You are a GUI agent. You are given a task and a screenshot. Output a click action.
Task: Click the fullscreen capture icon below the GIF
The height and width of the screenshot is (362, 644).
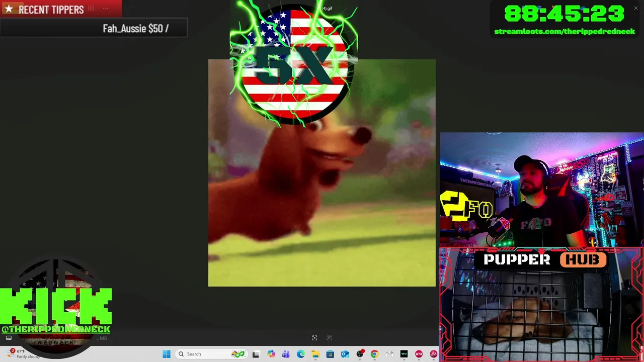point(314,338)
